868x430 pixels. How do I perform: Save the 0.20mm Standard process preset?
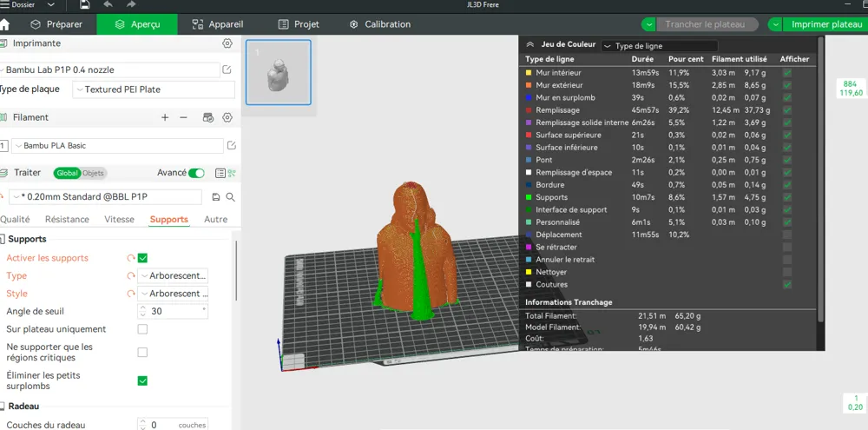[216, 196]
